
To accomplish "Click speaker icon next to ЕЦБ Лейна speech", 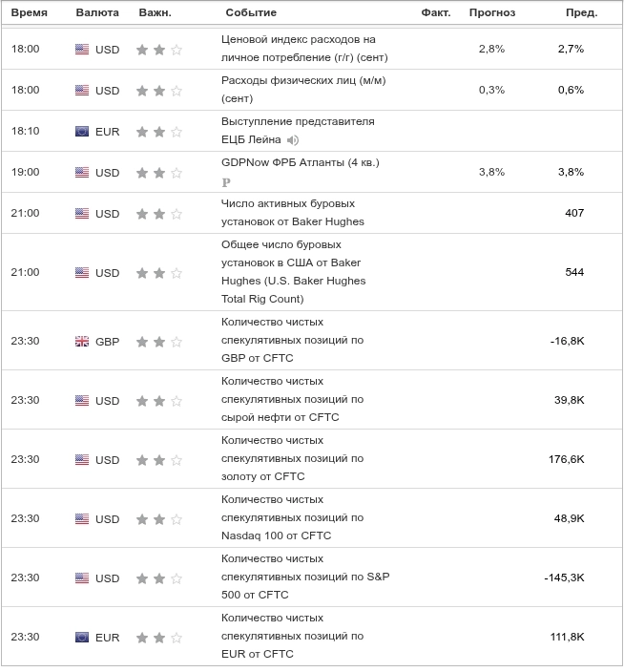I will pyautogui.click(x=293, y=140).
